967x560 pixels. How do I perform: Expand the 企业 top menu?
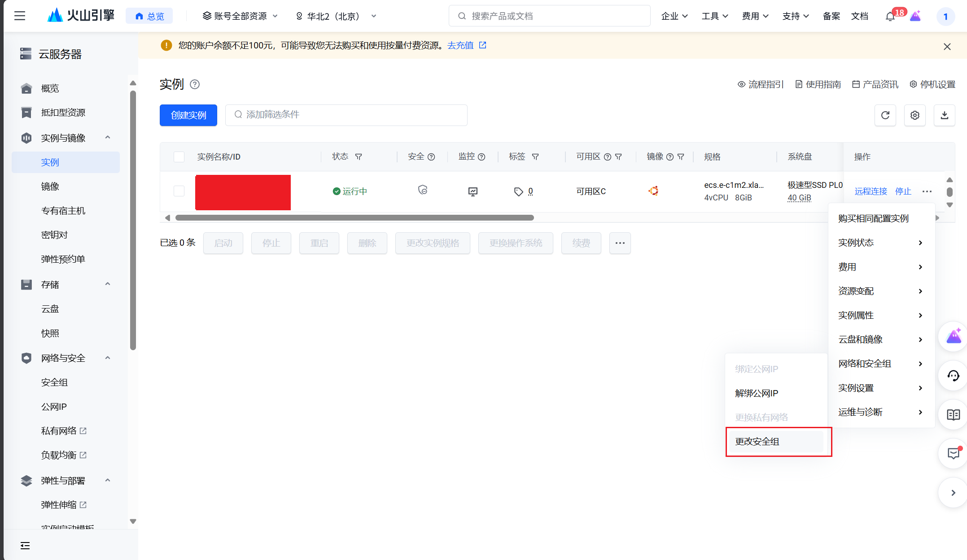tap(674, 16)
